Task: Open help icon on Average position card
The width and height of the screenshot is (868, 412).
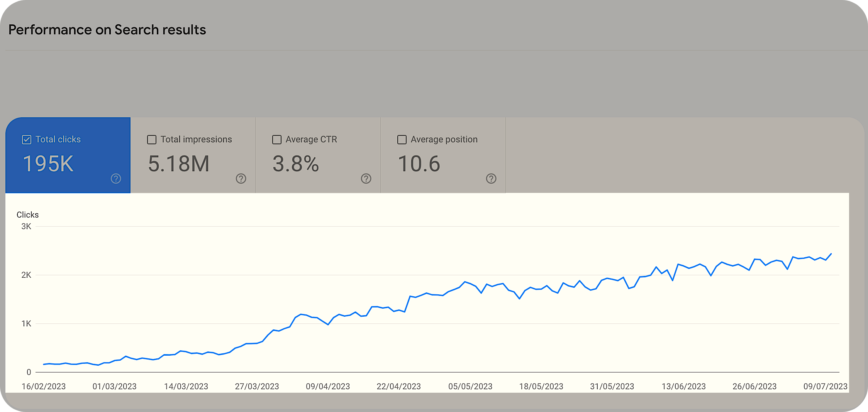Action: pyautogui.click(x=491, y=179)
